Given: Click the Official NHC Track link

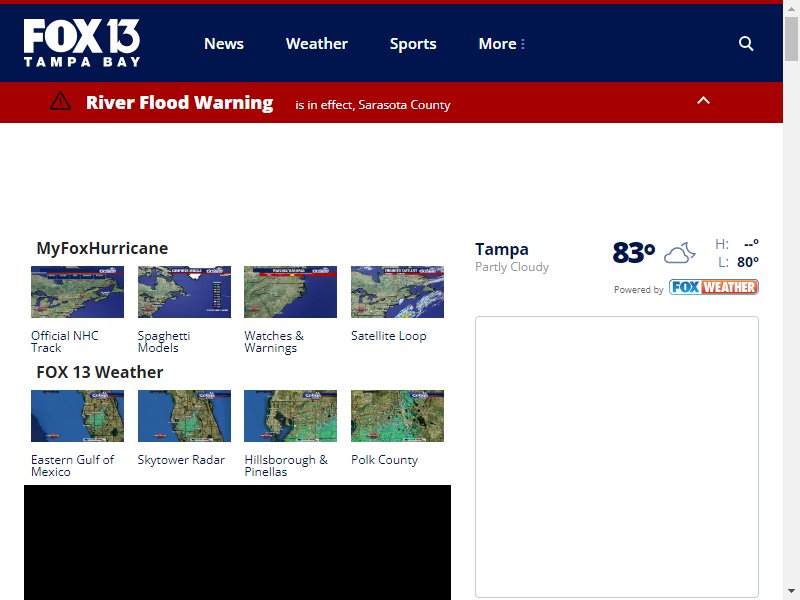Looking at the screenshot, I should (x=65, y=342).
